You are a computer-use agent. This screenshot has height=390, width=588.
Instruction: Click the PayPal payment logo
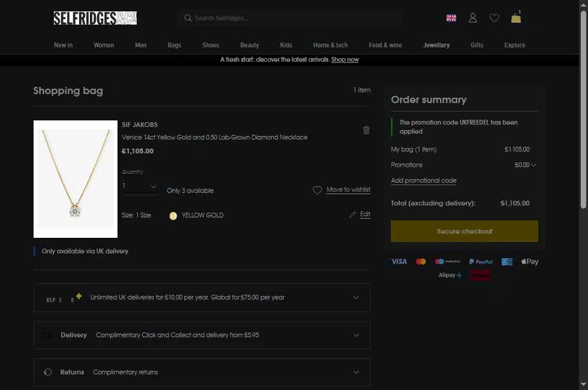(481, 262)
